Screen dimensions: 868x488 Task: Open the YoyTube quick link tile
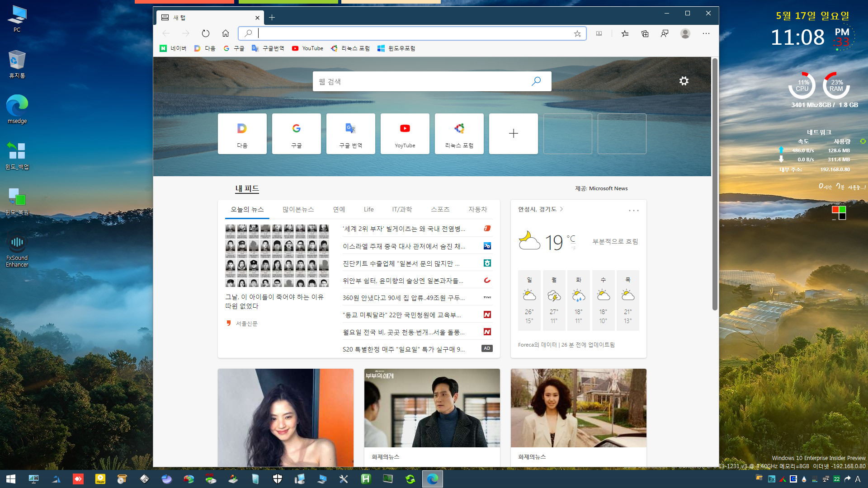click(405, 134)
